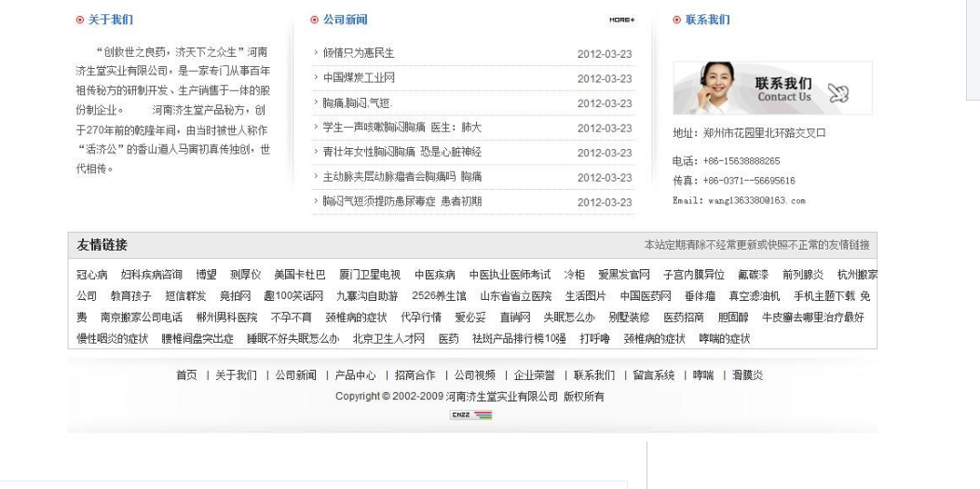Visit friendly link 慢性咽炎的症状
Image resolution: width=980 pixels, height=489 pixels.
tap(113, 339)
